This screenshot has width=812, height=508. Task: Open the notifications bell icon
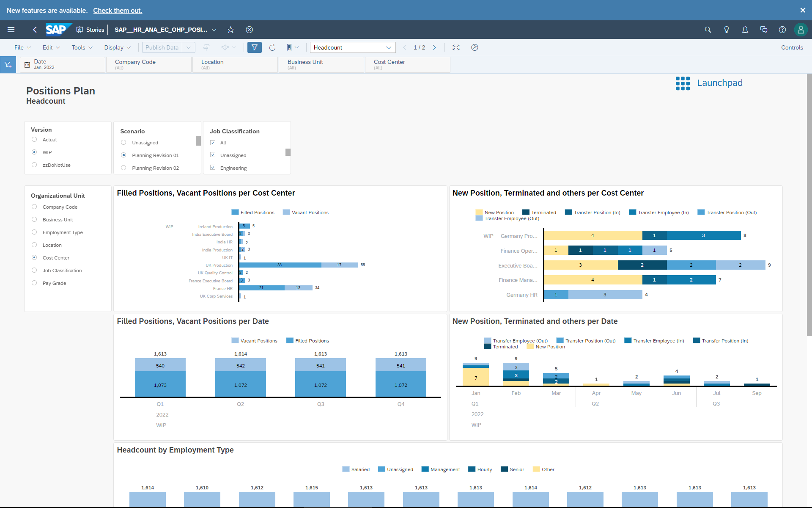(x=745, y=30)
